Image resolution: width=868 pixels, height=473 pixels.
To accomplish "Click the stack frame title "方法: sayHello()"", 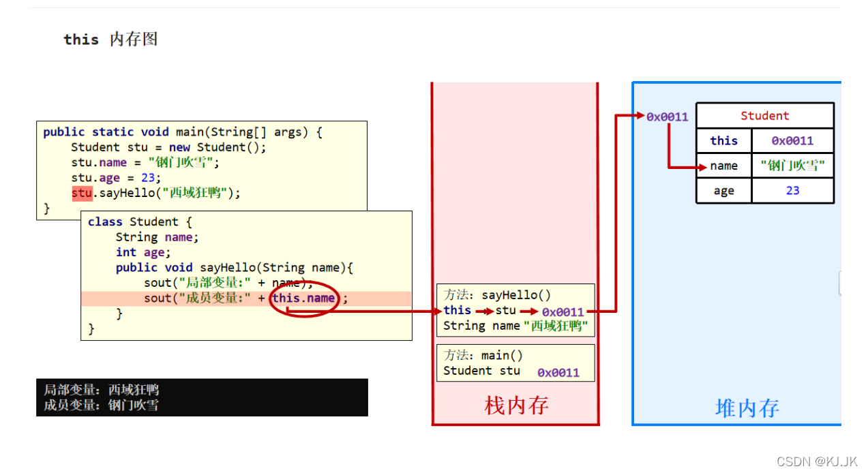I will click(497, 295).
